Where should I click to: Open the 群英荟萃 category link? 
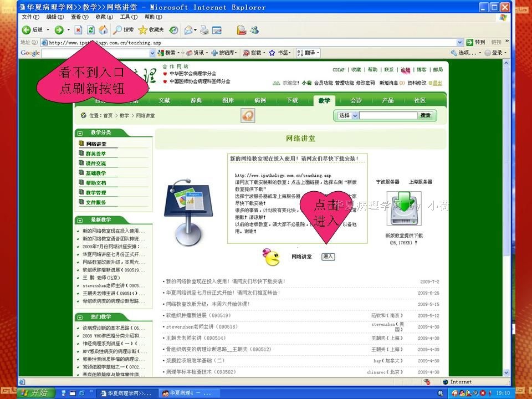click(96, 154)
